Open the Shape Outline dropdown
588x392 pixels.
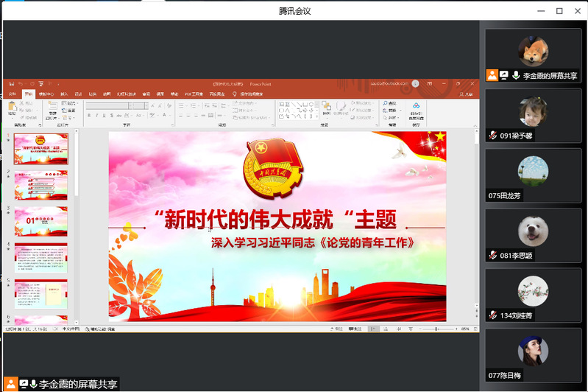(361, 110)
